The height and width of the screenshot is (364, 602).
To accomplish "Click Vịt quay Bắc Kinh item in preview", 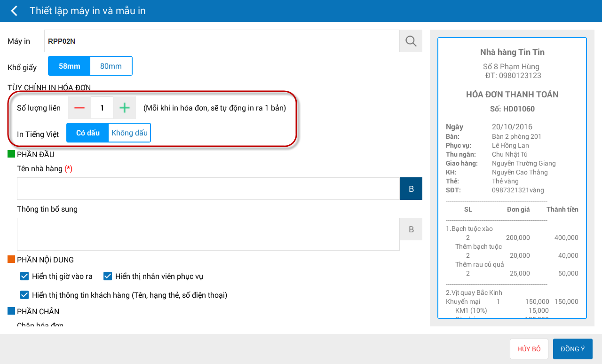I will click(474, 293).
